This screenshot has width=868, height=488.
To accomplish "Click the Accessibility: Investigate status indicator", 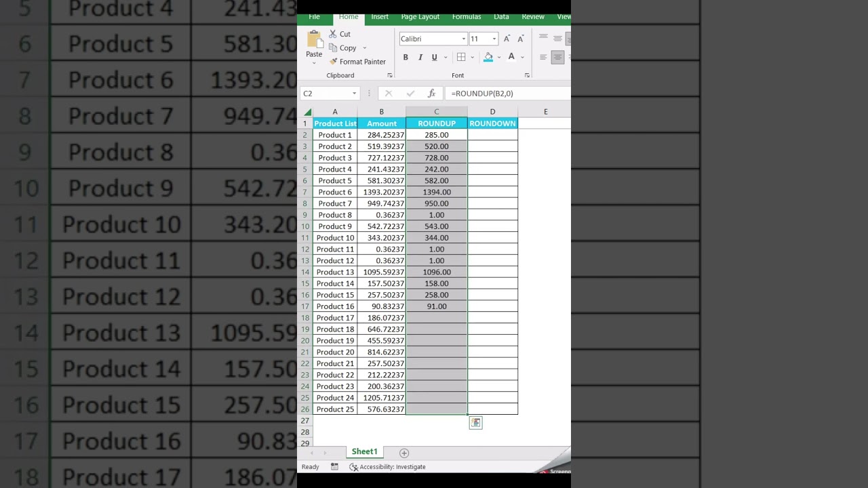I will 387,467.
